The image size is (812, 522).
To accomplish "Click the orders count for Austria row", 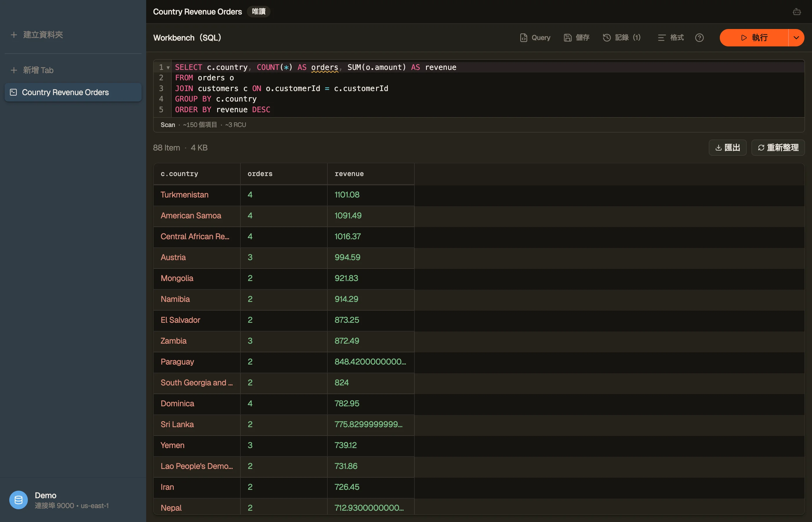I will coord(284,258).
